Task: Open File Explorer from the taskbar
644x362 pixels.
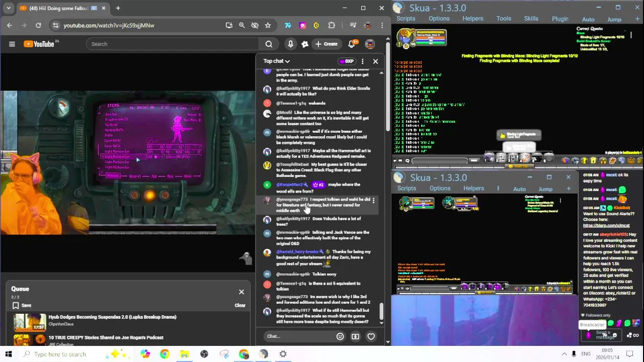Action: tap(184, 354)
